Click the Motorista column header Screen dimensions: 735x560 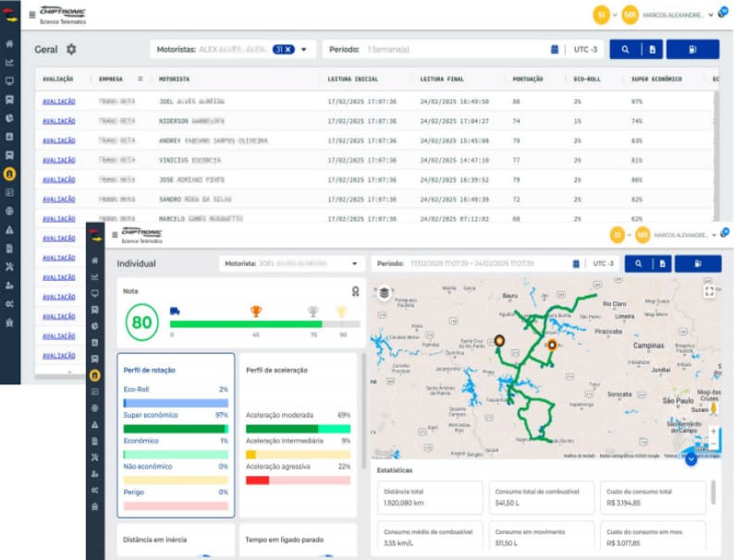(174, 79)
